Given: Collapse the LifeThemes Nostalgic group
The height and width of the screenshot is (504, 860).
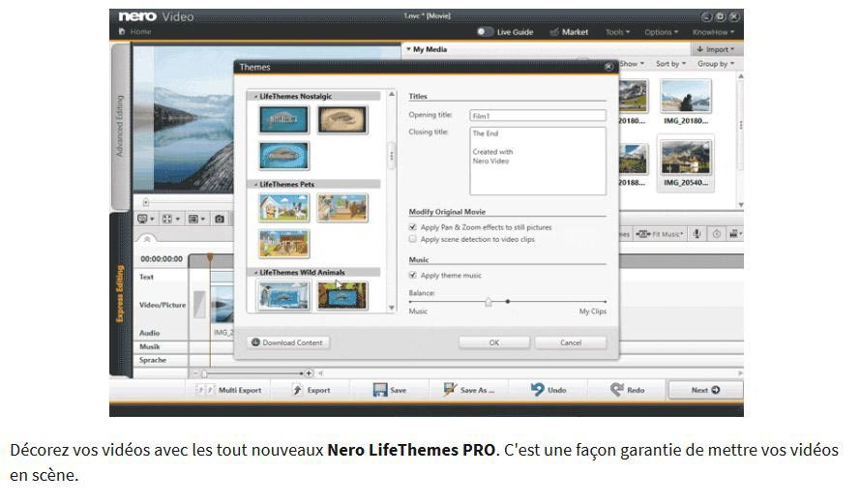Looking at the screenshot, I should click(255, 97).
